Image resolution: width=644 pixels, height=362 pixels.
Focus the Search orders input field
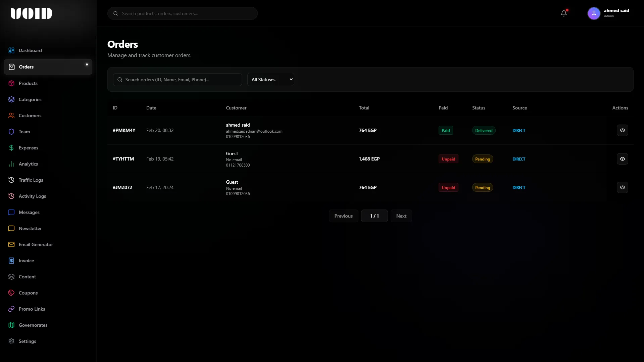(178, 80)
